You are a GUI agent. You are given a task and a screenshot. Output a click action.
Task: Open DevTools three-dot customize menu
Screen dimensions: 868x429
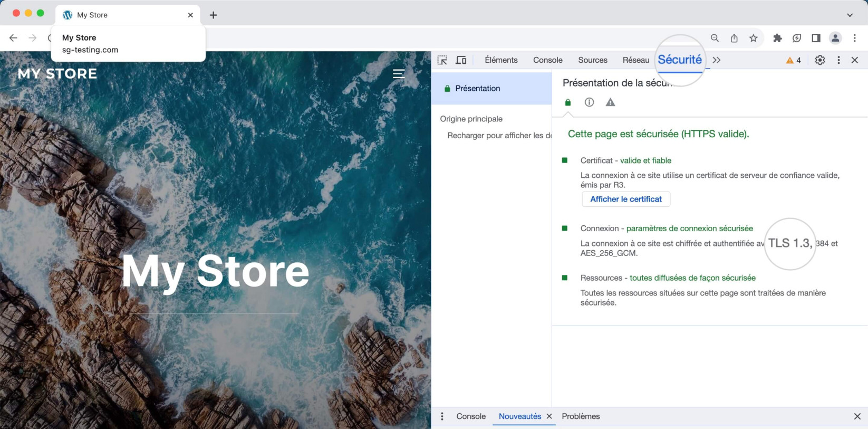pyautogui.click(x=838, y=60)
